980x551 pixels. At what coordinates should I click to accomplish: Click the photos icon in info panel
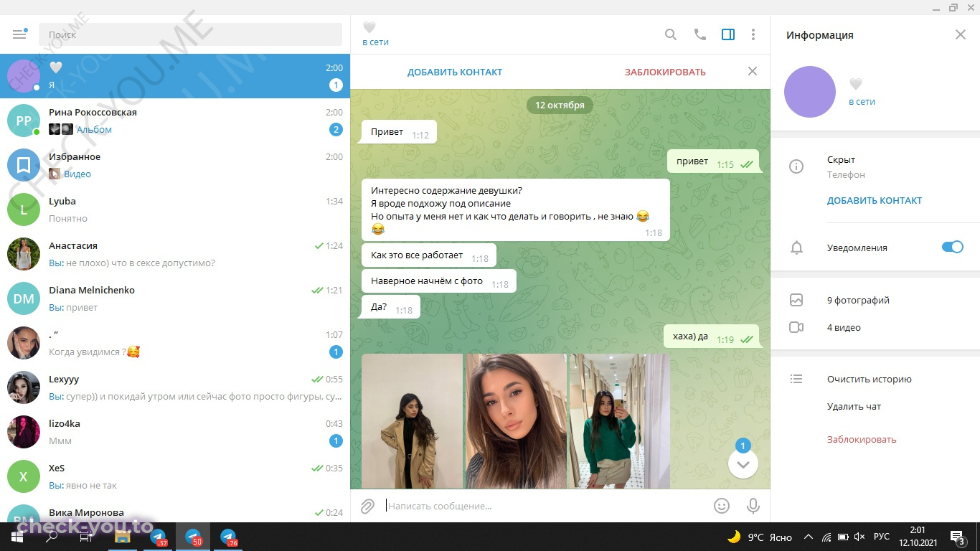point(796,300)
